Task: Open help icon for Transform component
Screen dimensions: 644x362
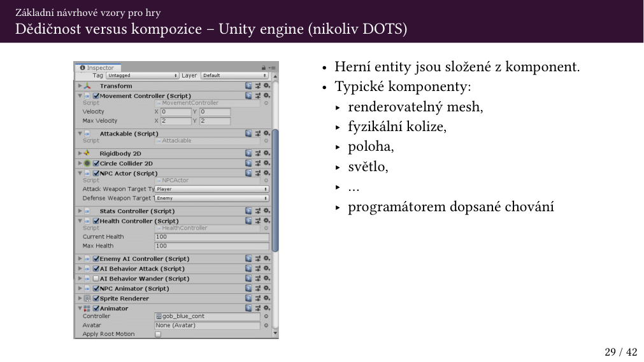Action: [248, 86]
